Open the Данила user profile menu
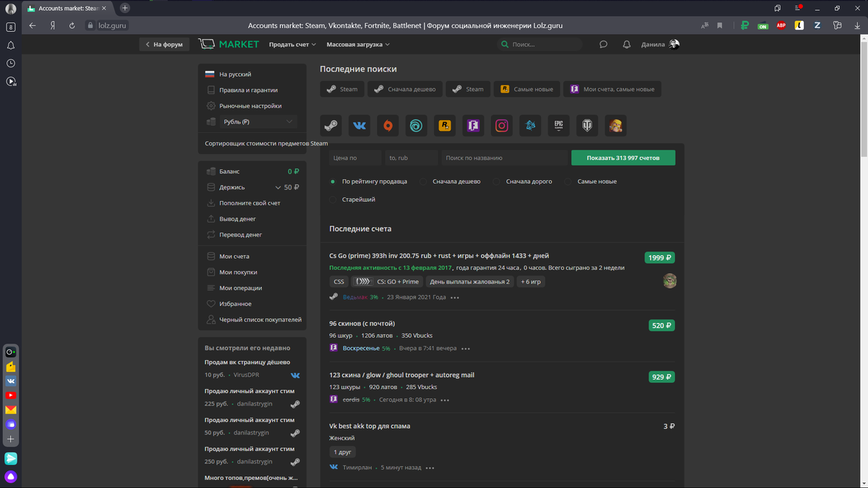868x488 pixels. tap(660, 44)
